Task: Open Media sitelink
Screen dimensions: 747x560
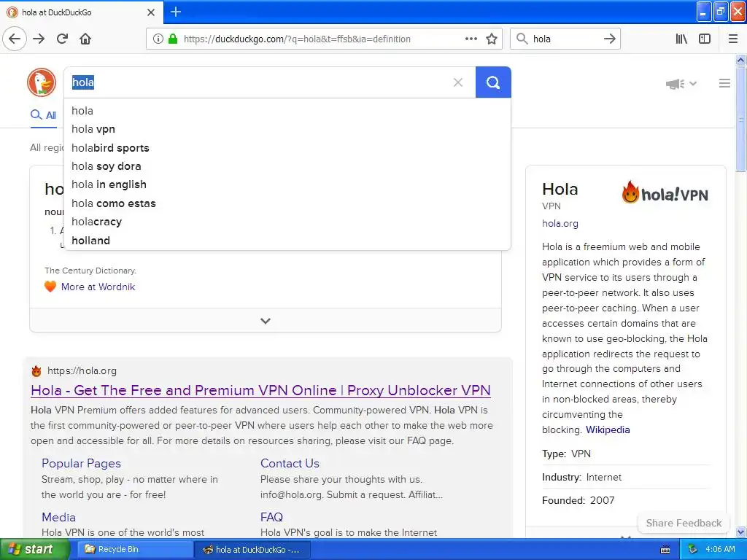Action: click(x=58, y=517)
